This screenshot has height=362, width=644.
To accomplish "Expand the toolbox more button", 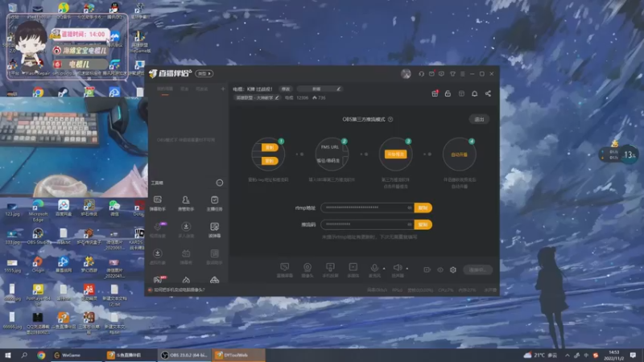I will [x=220, y=183].
